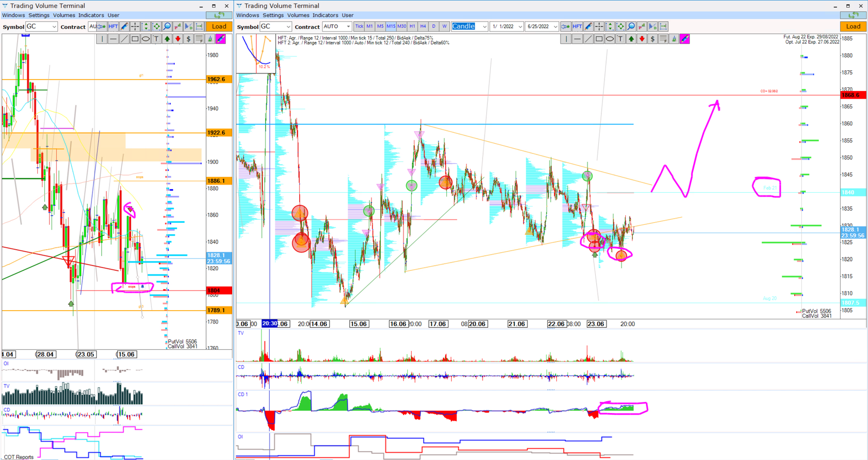868x460 pixels.
Task: Place green up arrow marker in right window
Action: pos(631,39)
